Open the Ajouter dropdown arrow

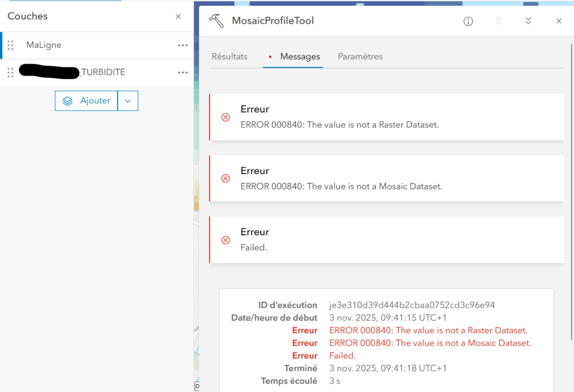[x=128, y=101]
